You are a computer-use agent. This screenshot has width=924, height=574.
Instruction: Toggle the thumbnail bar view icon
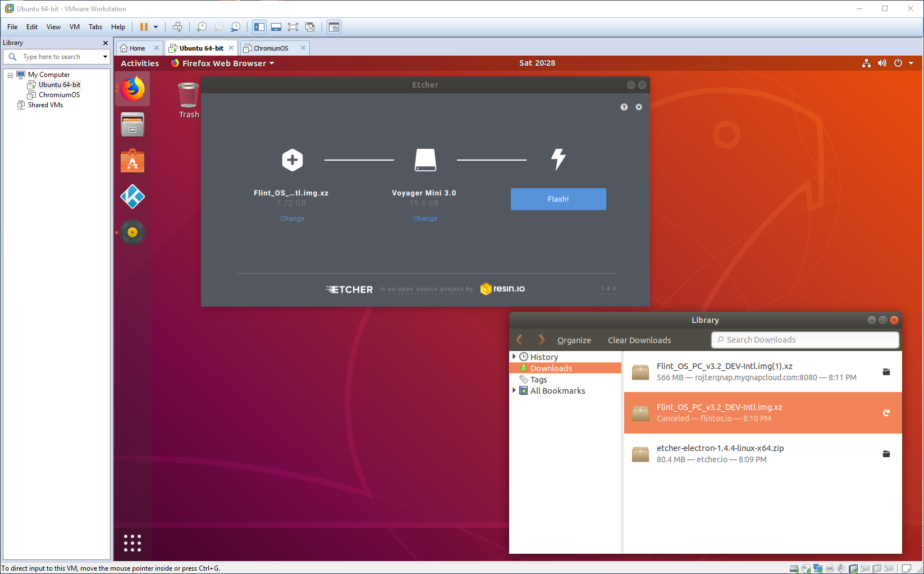click(x=276, y=27)
